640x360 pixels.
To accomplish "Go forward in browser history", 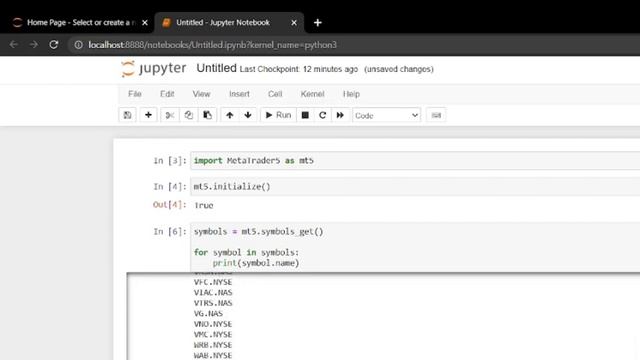I will [34, 45].
